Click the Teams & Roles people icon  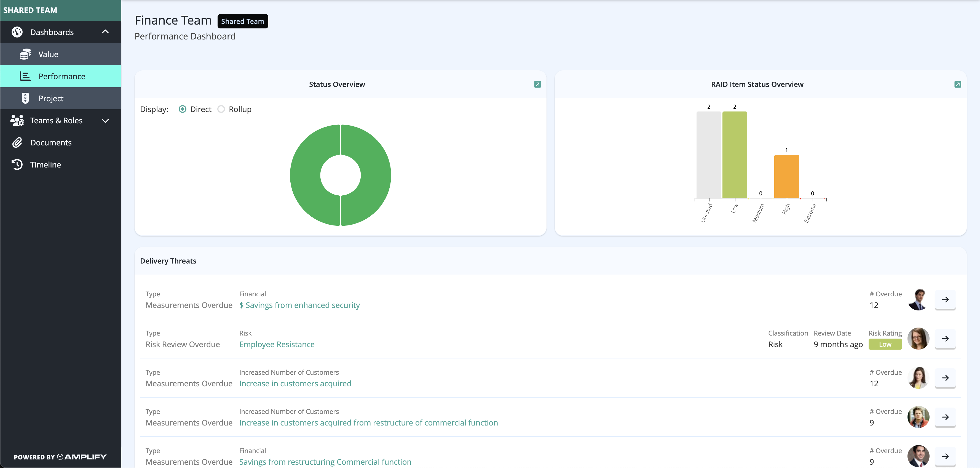click(17, 120)
